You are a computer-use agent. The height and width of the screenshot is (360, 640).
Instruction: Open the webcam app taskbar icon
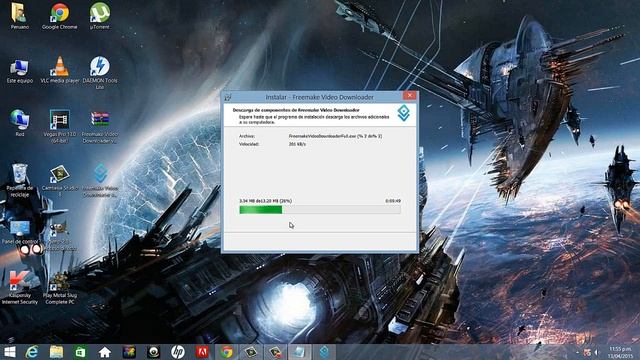(x=153, y=352)
